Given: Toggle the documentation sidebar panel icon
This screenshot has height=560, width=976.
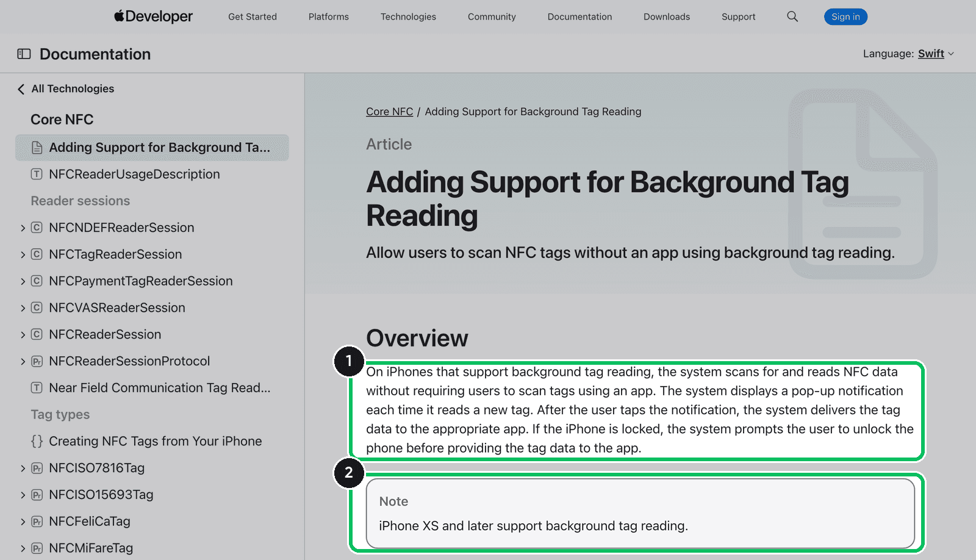Looking at the screenshot, I should point(24,54).
